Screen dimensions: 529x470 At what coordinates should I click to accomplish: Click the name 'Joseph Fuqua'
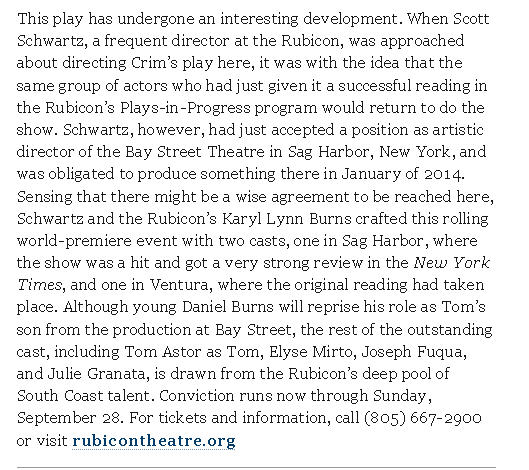click(x=413, y=352)
